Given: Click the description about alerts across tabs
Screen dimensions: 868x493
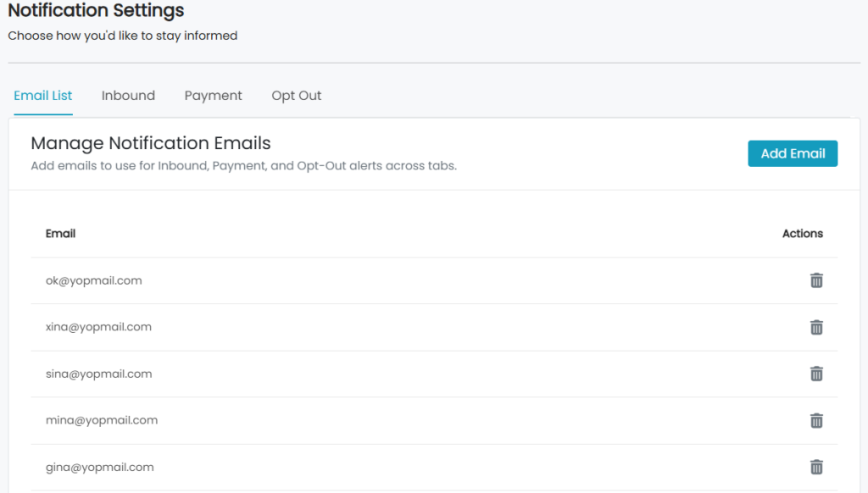Looking at the screenshot, I should coord(243,166).
